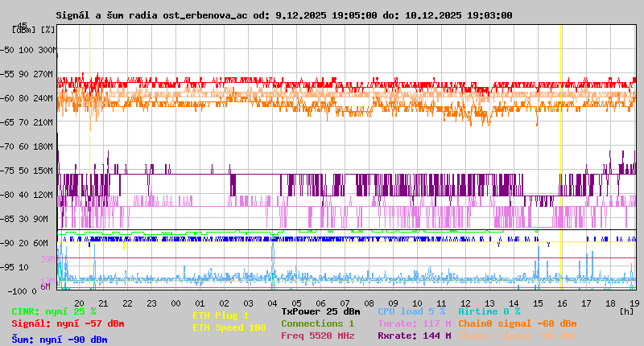The width and height of the screenshot is (644, 346).
Task: Click the CINR legend entry showing 25 %
Action: click(54, 311)
